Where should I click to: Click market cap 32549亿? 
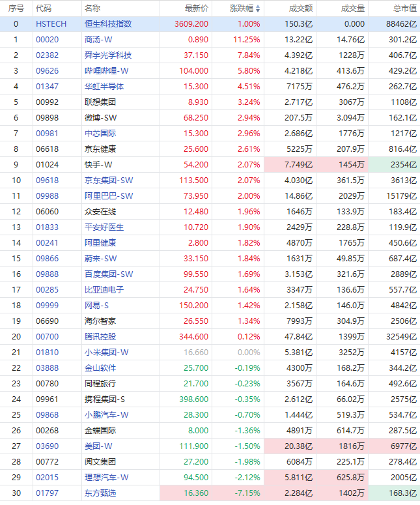pos(402,337)
